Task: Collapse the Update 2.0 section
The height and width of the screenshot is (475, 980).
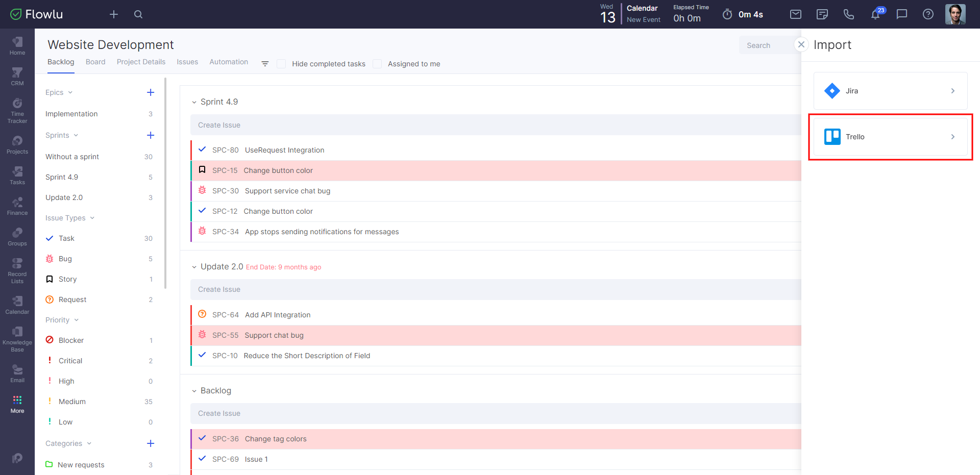Action: (x=194, y=267)
